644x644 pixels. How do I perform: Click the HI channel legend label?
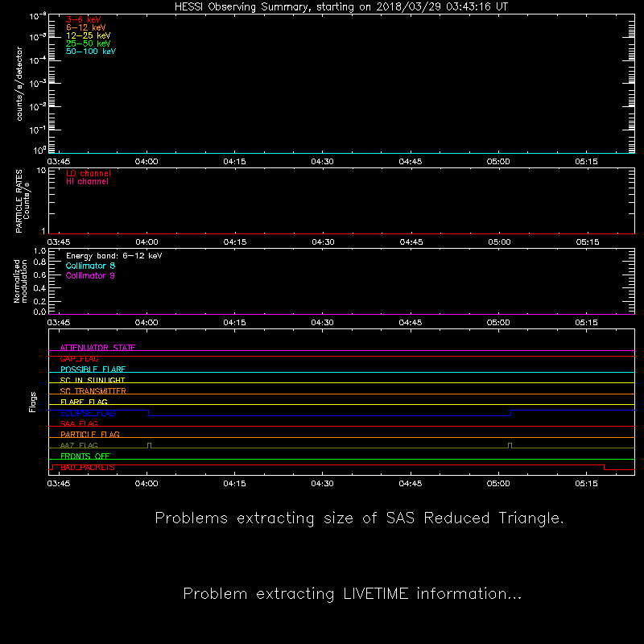(87, 182)
